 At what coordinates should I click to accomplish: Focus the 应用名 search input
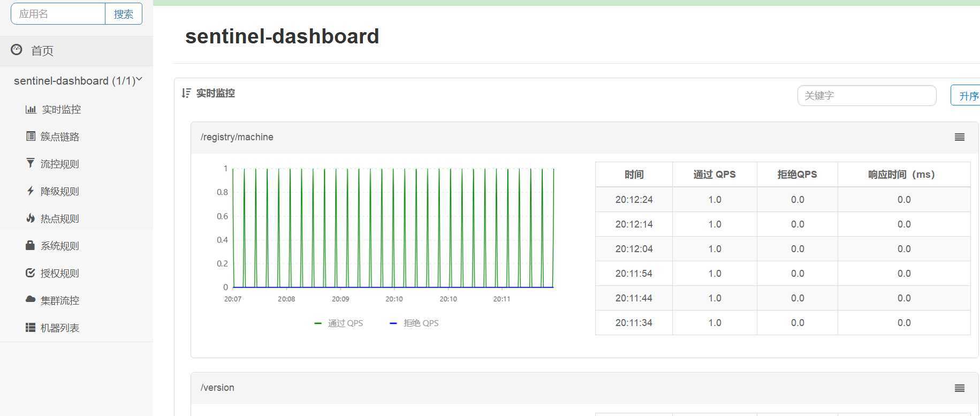click(58, 14)
